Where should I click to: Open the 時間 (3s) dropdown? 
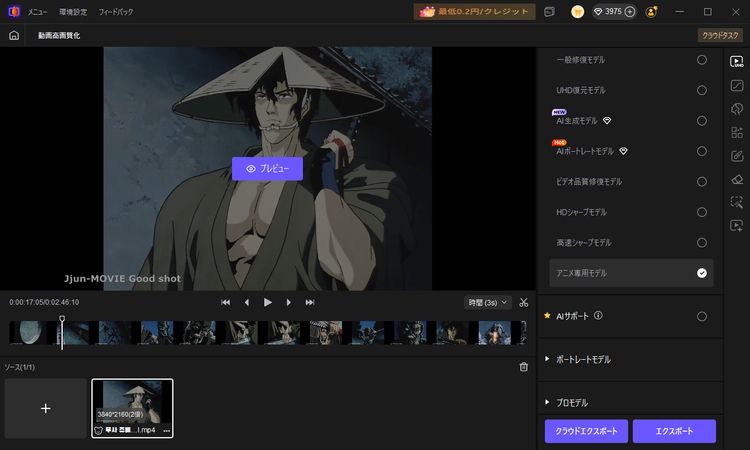click(487, 302)
